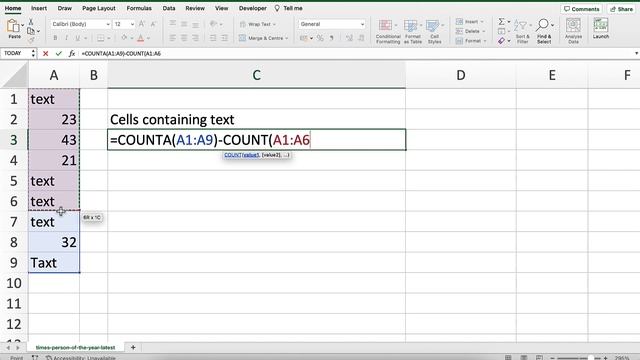The image size is (640, 360).
Task: Click the Paste clipboard icon
Action: click(13, 26)
